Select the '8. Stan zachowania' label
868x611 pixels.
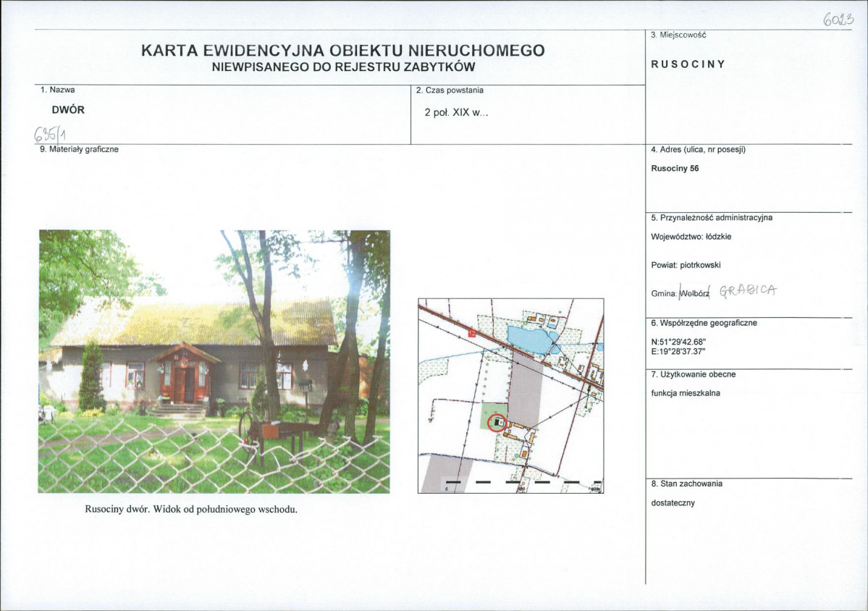point(686,483)
